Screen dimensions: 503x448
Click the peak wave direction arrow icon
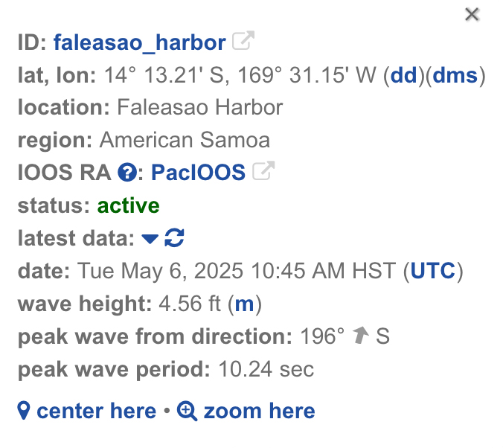[360, 335]
